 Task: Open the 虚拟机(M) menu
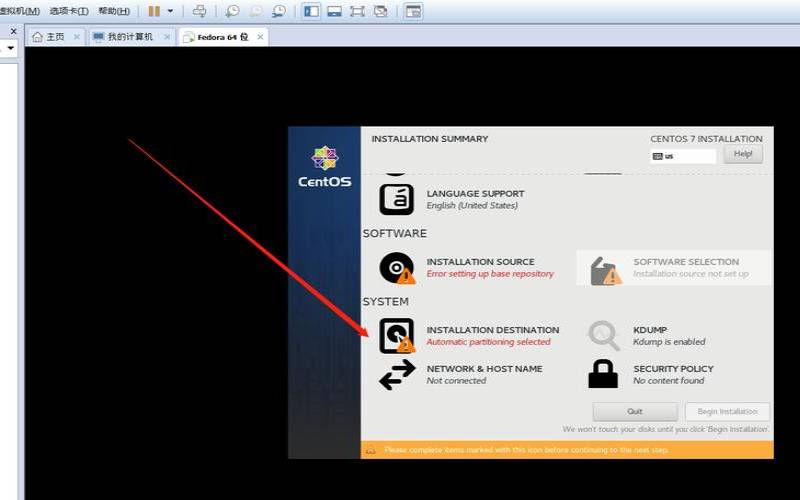coord(20,11)
